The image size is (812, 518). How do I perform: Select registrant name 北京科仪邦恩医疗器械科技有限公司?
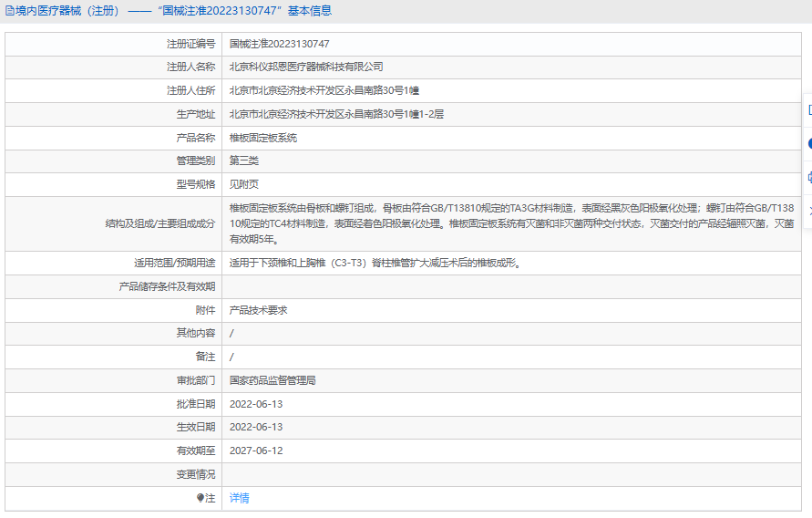pos(306,67)
